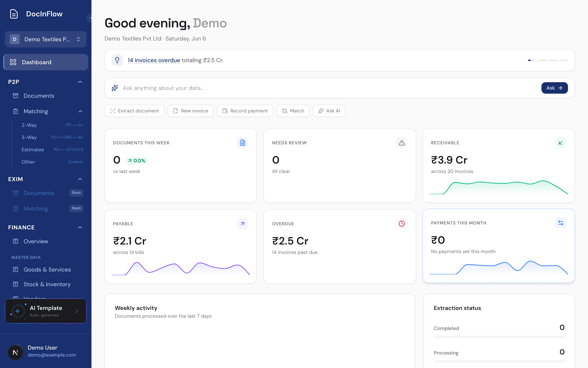Image resolution: width=588 pixels, height=368 pixels.
Task: Click the Goods & Services list icon
Action: 16,269
